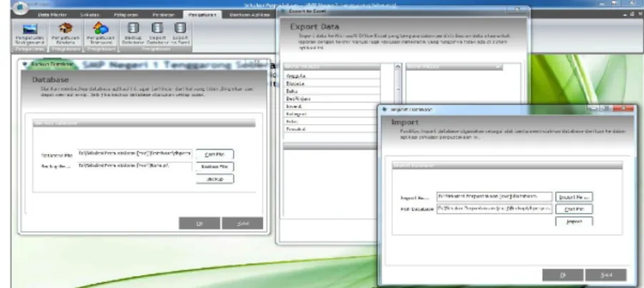644x288 pixels.
Task: Open the fourth ribbon tab beside Pelaporan
Action: 163,15
